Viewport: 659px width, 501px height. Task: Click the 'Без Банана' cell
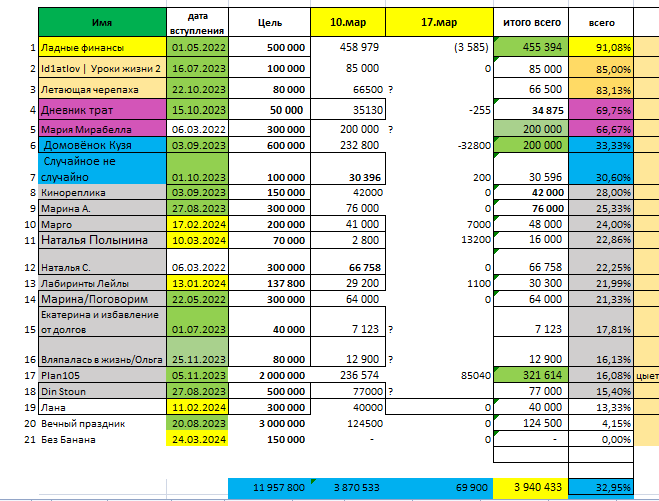102,439
